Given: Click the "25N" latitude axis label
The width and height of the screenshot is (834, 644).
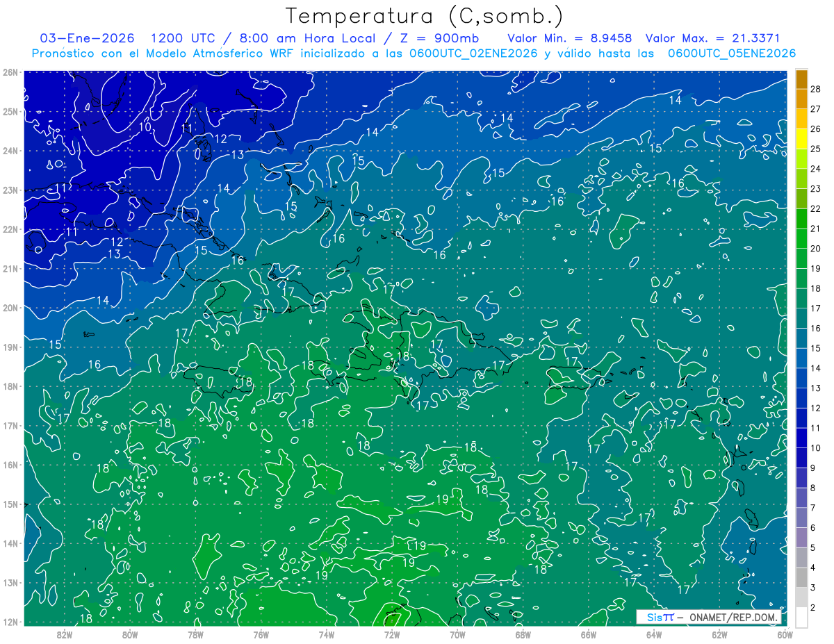Looking at the screenshot, I should click(10, 111).
